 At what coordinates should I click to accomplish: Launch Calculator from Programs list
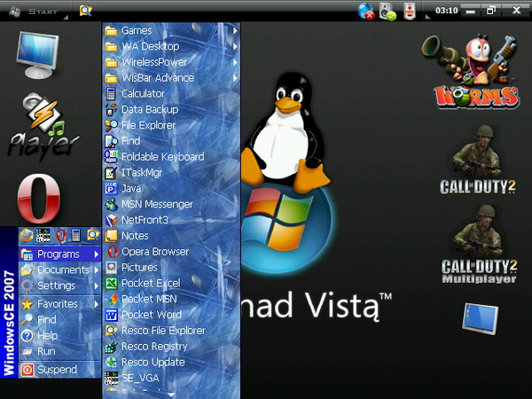(x=171, y=94)
